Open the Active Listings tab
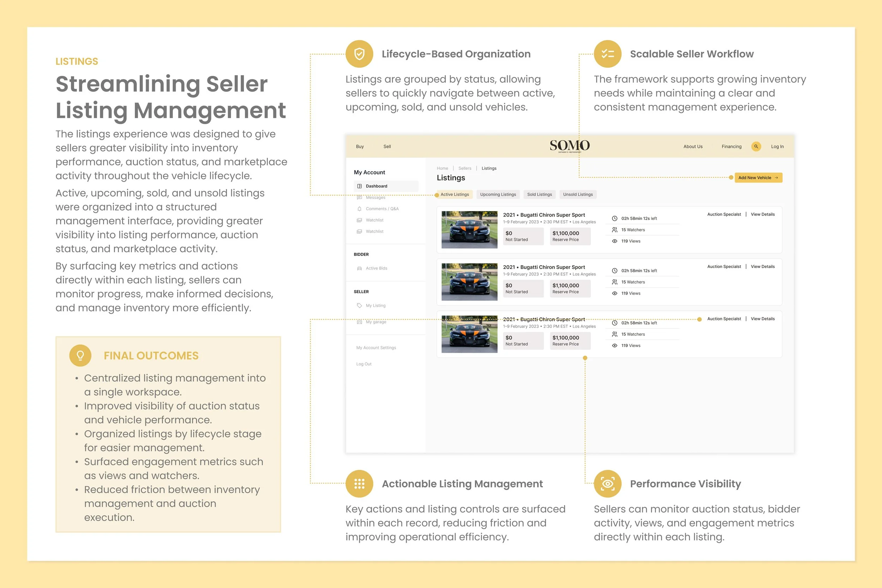This screenshot has width=882, height=588. (454, 194)
